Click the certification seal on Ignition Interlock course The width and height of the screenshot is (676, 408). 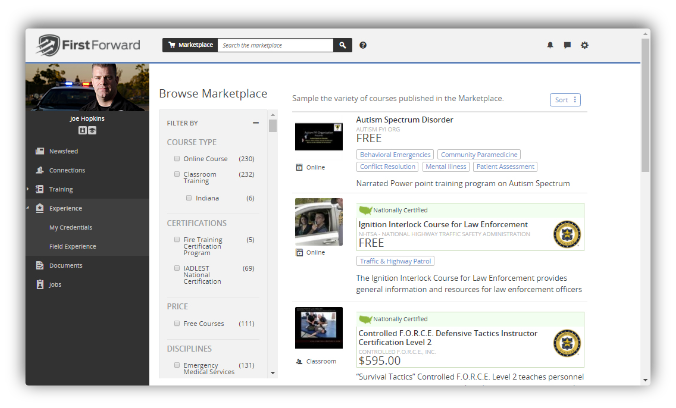click(x=567, y=234)
